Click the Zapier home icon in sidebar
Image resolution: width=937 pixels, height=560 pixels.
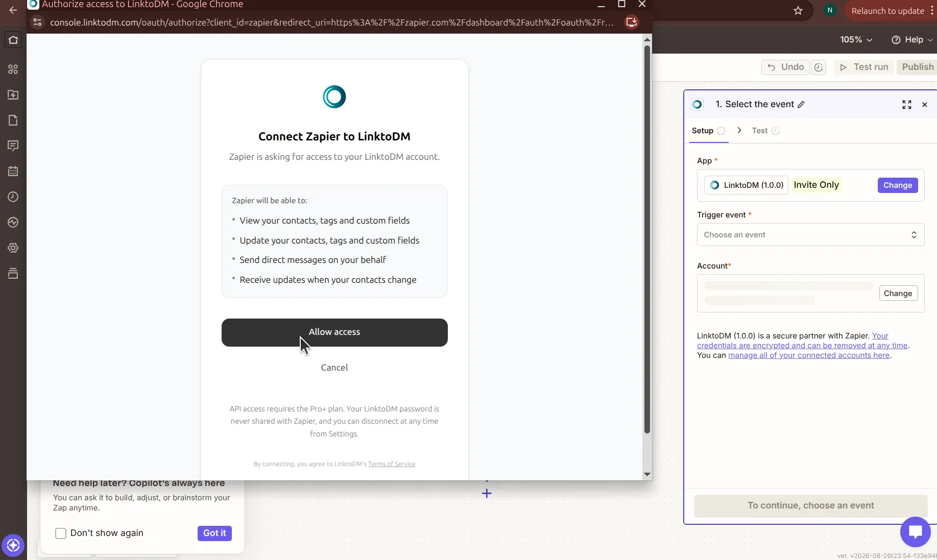pyautogui.click(x=13, y=40)
